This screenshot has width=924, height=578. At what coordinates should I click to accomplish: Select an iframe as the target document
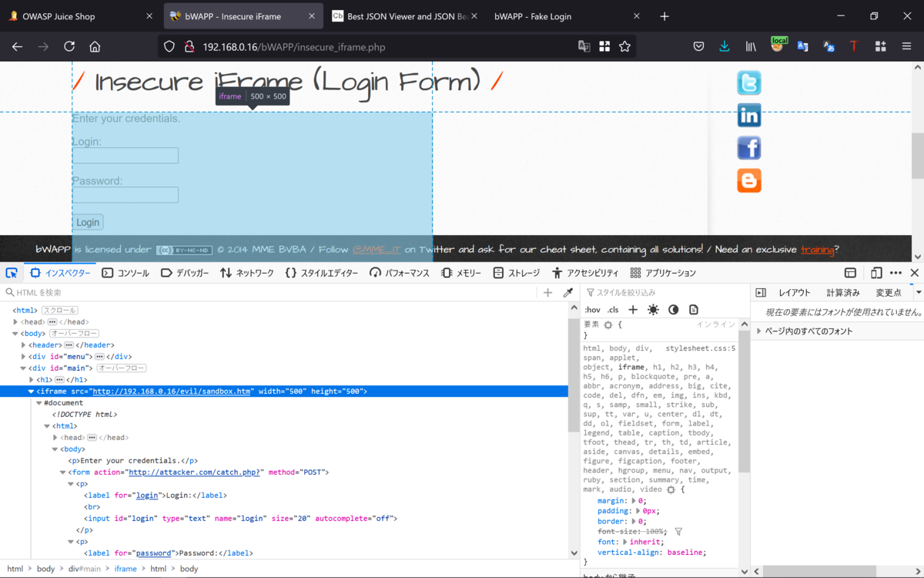[850, 273]
